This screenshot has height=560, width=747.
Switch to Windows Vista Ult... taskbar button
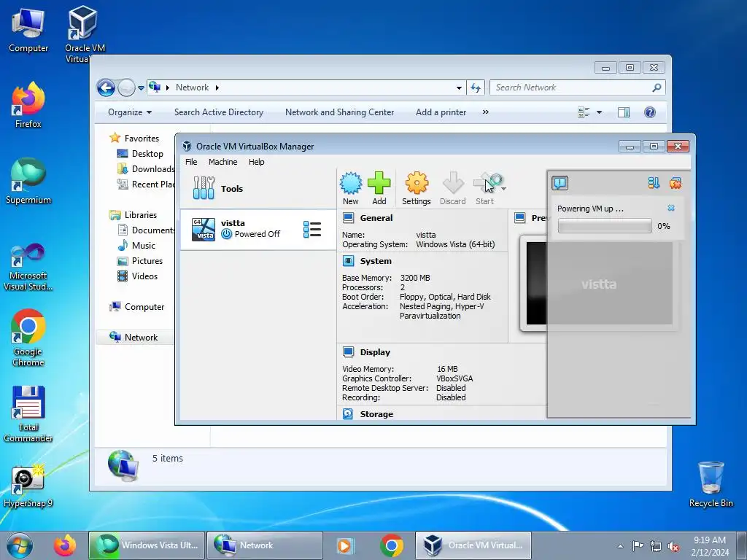tap(147, 545)
